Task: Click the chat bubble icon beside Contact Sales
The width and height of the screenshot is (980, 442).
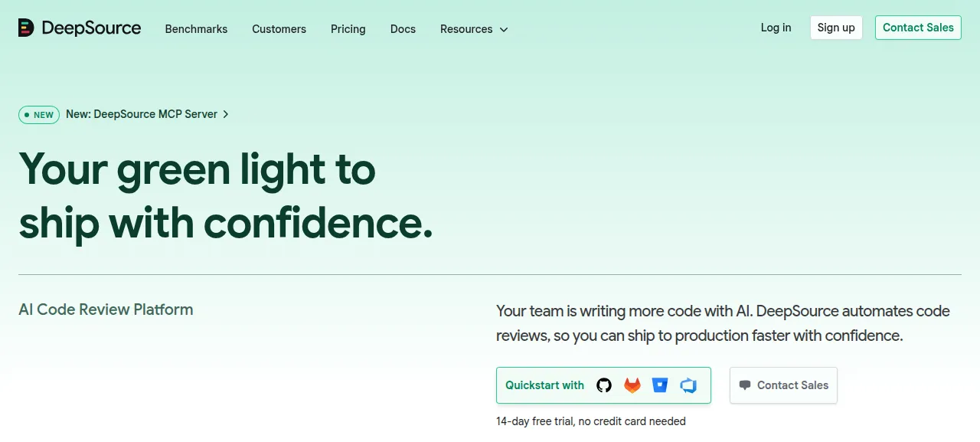Action: tap(745, 385)
